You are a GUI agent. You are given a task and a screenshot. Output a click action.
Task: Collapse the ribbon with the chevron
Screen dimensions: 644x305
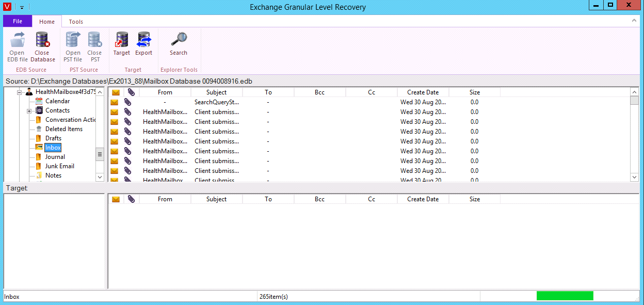tap(634, 21)
